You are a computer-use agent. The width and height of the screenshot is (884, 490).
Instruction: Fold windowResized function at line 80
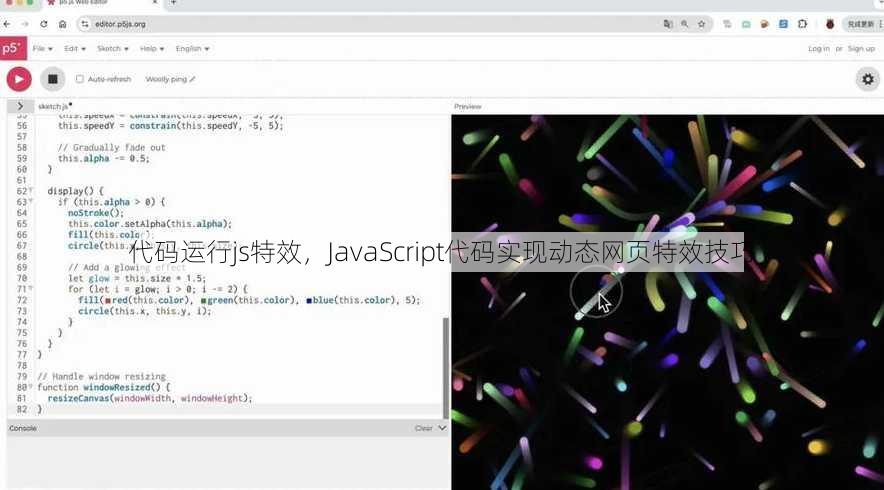(x=30, y=387)
